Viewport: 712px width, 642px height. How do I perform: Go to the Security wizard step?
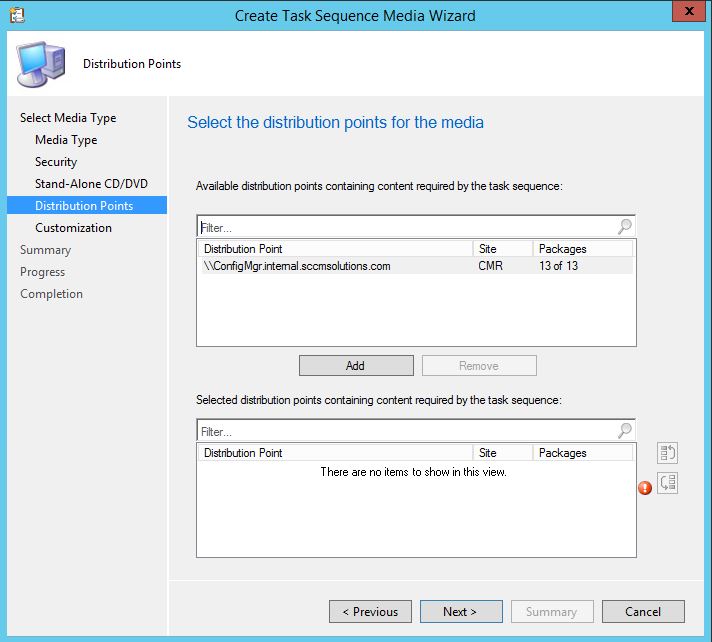click(x=56, y=162)
